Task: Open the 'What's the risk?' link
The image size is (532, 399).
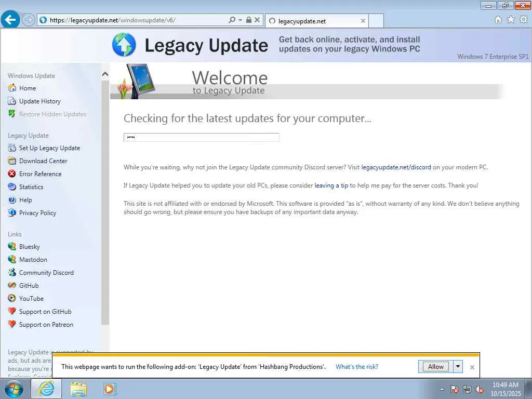Action: [357, 367]
